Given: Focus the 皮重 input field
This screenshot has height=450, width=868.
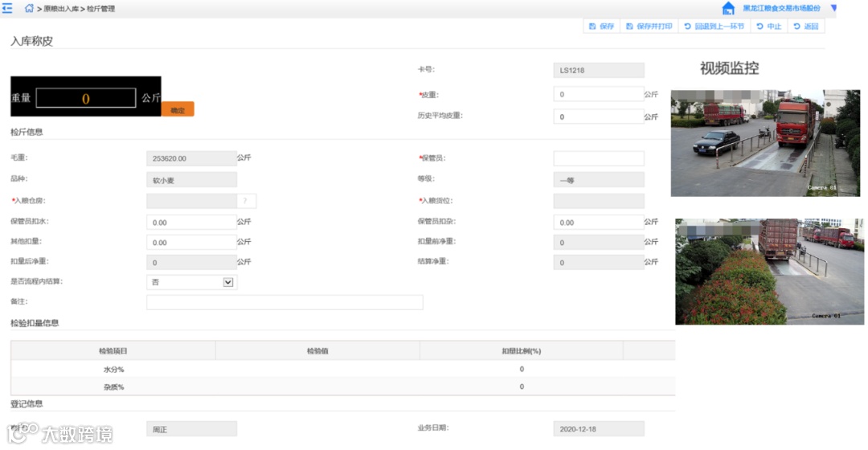Looking at the screenshot, I should point(599,94).
